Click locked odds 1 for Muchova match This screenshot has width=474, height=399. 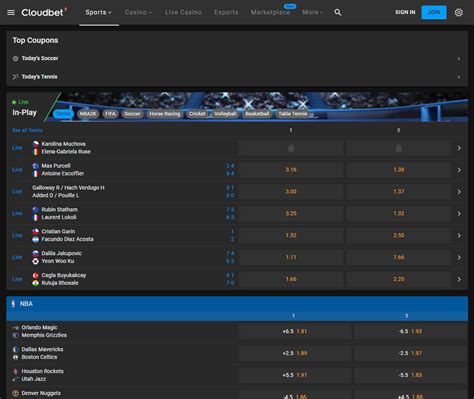click(x=291, y=148)
